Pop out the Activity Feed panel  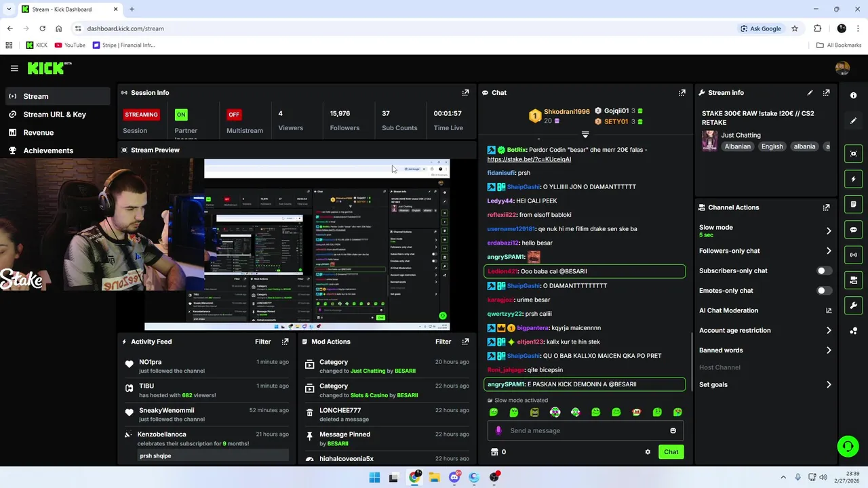pyautogui.click(x=285, y=342)
